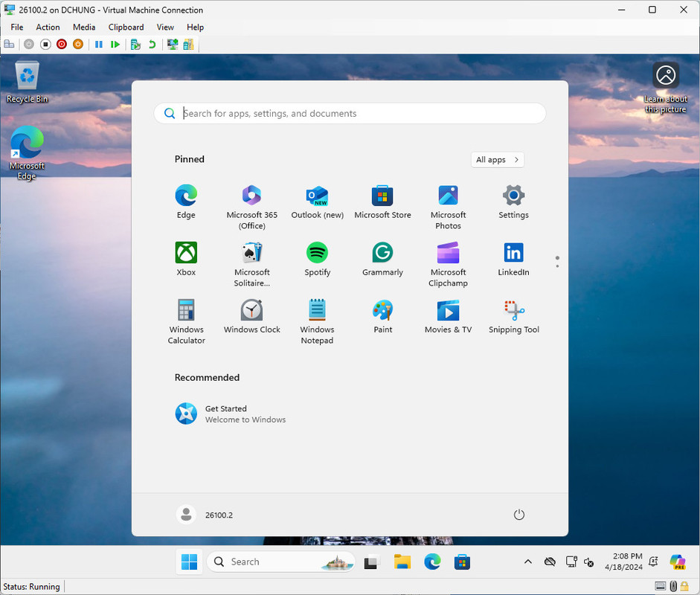The image size is (700, 595).
Task: Open the Action menu
Action: pos(48,28)
